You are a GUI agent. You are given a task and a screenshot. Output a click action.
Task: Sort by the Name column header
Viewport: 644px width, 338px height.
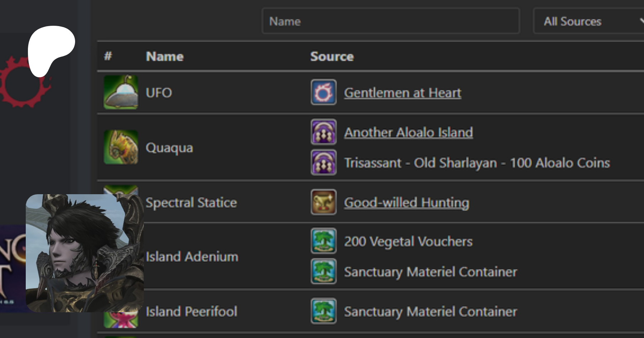[x=165, y=57]
